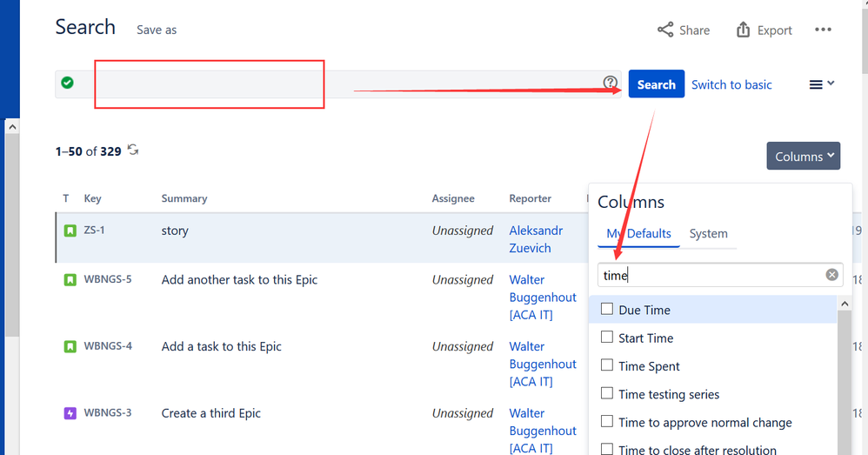Screen dimensions: 868x455
Task: Click the Share icon button
Action: point(683,30)
